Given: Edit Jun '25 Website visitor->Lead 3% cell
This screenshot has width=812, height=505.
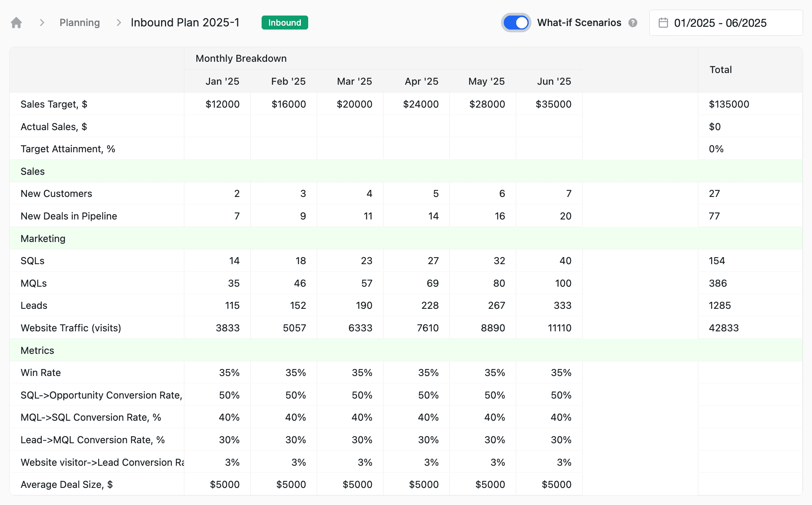Looking at the screenshot, I should (x=549, y=462).
